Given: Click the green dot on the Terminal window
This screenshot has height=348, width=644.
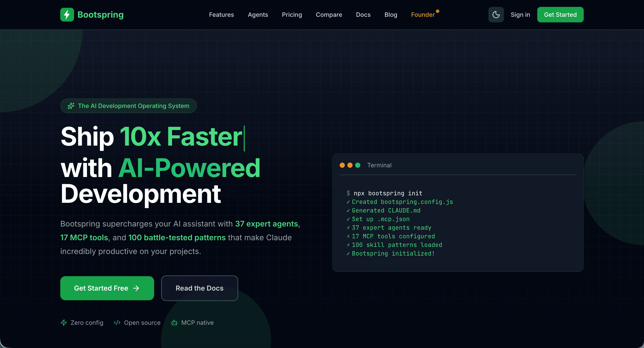Looking at the screenshot, I should 358,165.
